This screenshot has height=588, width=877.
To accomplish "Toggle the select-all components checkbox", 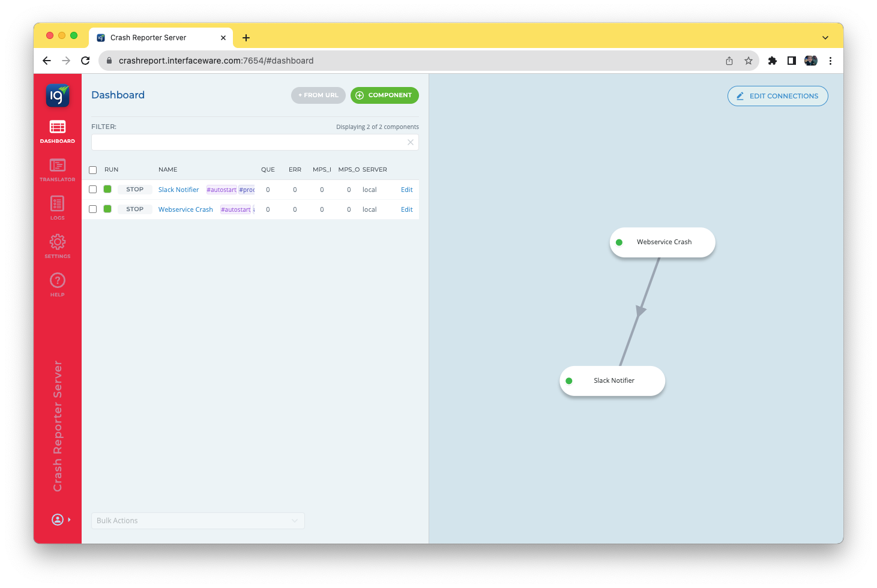I will (93, 170).
